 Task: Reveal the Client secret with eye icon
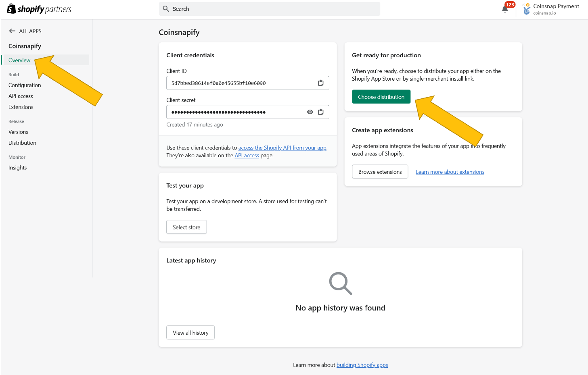click(x=310, y=112)
